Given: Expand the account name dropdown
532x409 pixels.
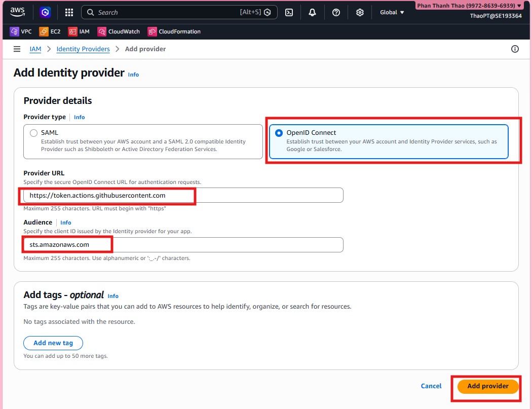Looking at the screenshot, I should click(467, 5).
